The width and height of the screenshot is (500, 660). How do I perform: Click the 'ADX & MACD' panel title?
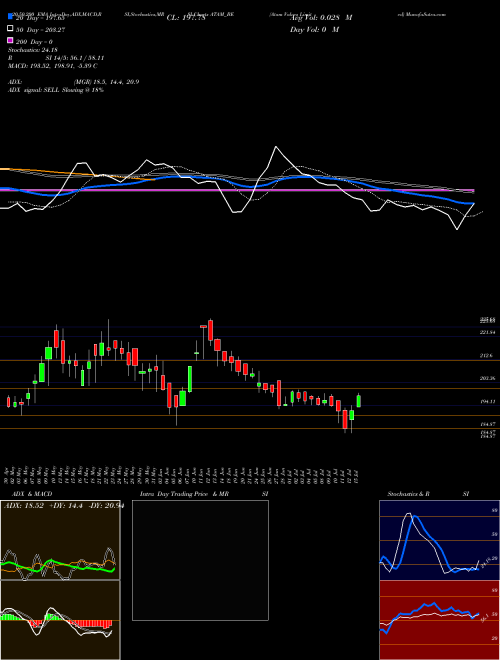tap(30, 494)
